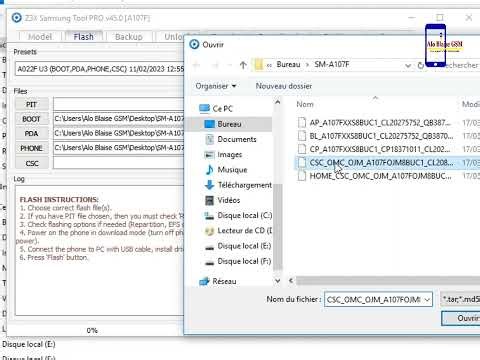Click the PHONE file button
Image resolution: width=480 pixels, height=360 pixels.
tap(32, 148)
